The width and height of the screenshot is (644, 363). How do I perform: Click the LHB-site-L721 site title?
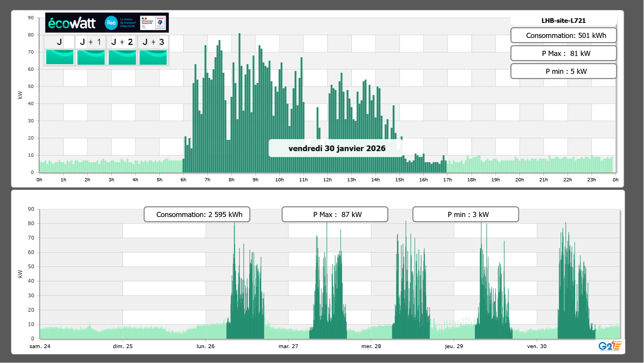coord(563,21)
